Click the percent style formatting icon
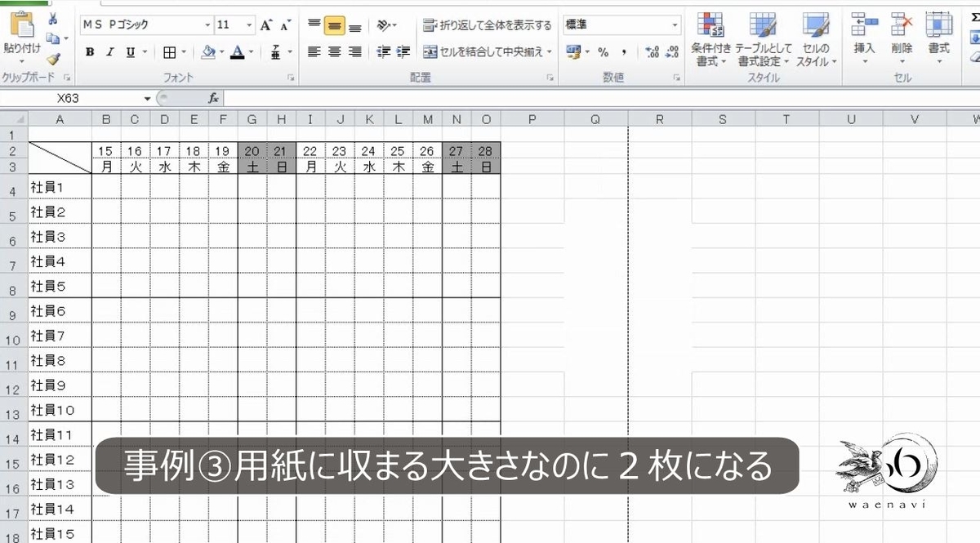The width and height of the screenshot is (980, 543). coord(601,51)
